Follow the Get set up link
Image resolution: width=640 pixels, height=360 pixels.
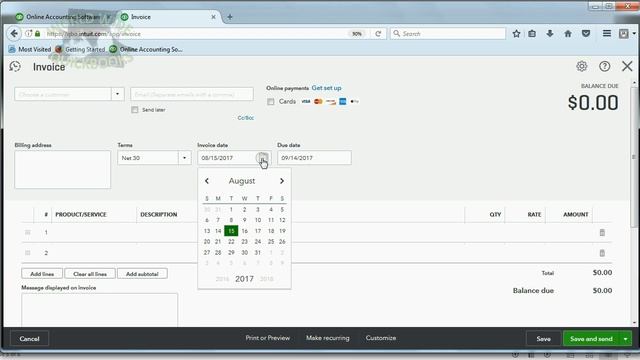[327, 88]
